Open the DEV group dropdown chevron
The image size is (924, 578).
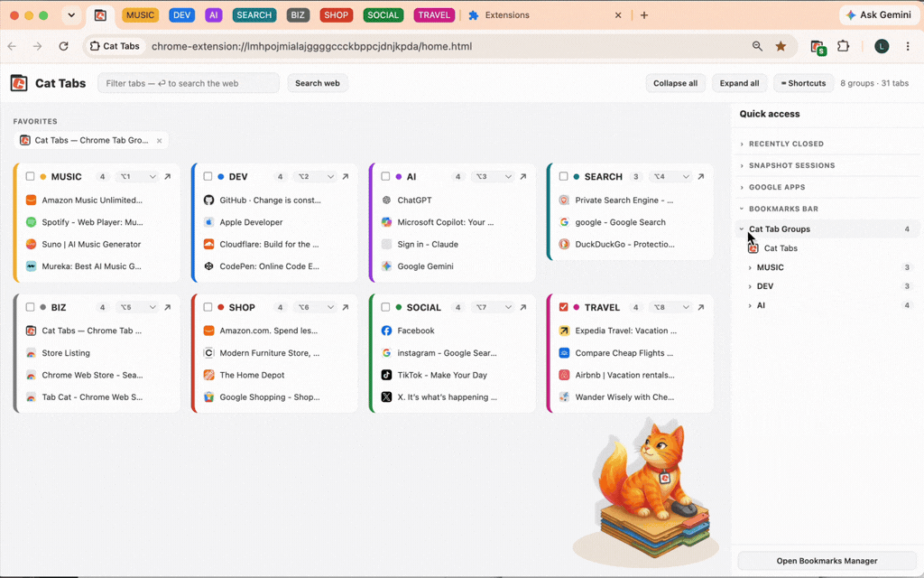point(330,176)
